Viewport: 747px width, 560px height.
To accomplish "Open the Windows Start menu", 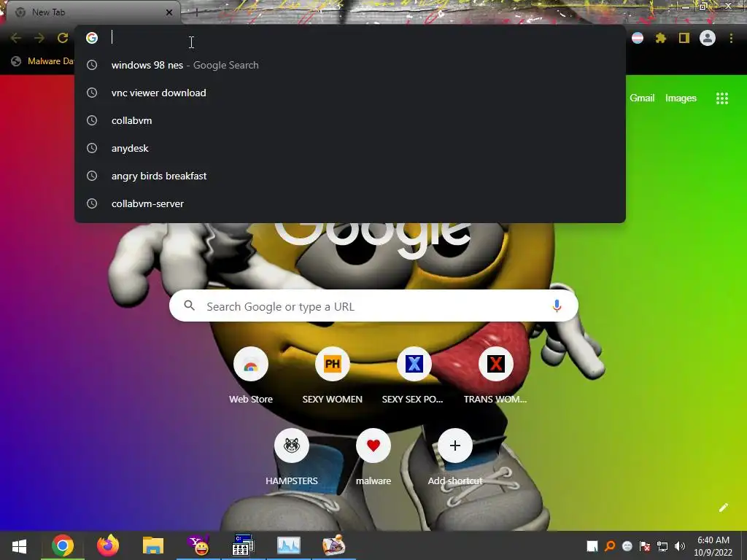I will point(19,545).
